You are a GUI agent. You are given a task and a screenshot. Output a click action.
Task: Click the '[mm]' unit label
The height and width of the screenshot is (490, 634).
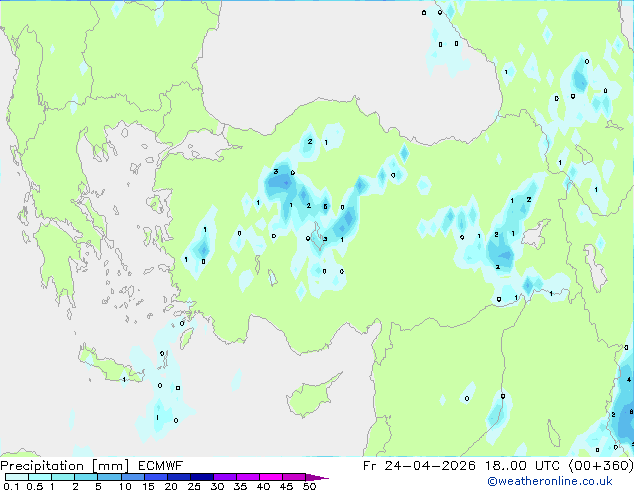[x=111, y=466]
